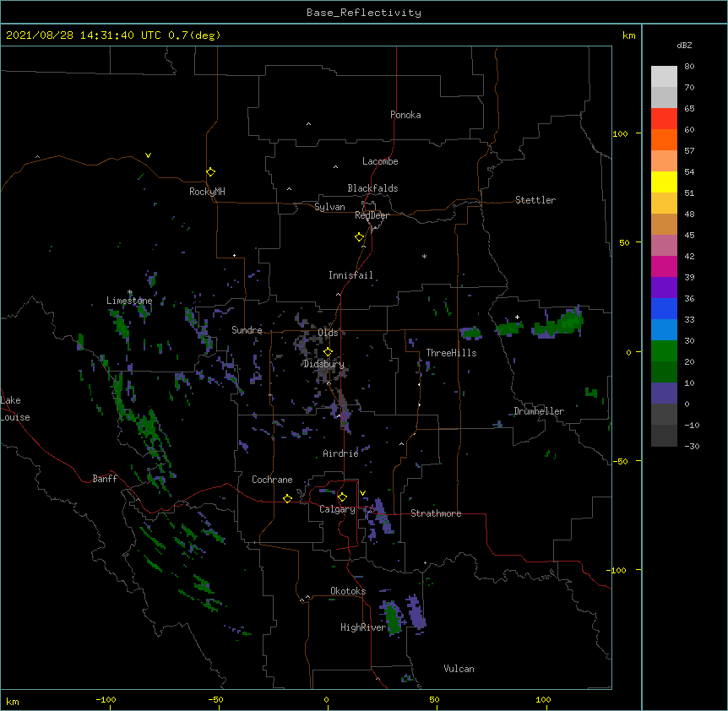Viewport: 728px width, 711px height.
Task: Click the purple radar echo west of Strathmore
Action: point(382,514)
